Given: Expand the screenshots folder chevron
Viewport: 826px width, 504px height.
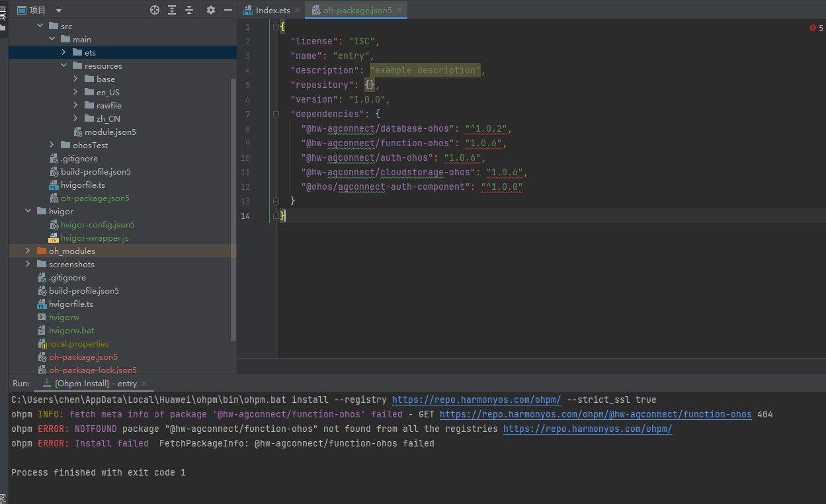Looking at the screenshot, I should pyautogui.click(x=28, y=264).
